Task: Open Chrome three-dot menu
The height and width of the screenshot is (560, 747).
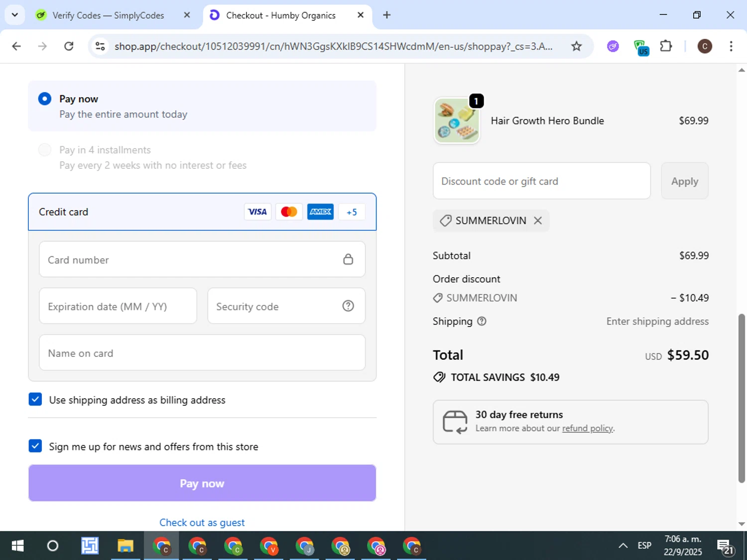Action: click(x=731, y=46)
